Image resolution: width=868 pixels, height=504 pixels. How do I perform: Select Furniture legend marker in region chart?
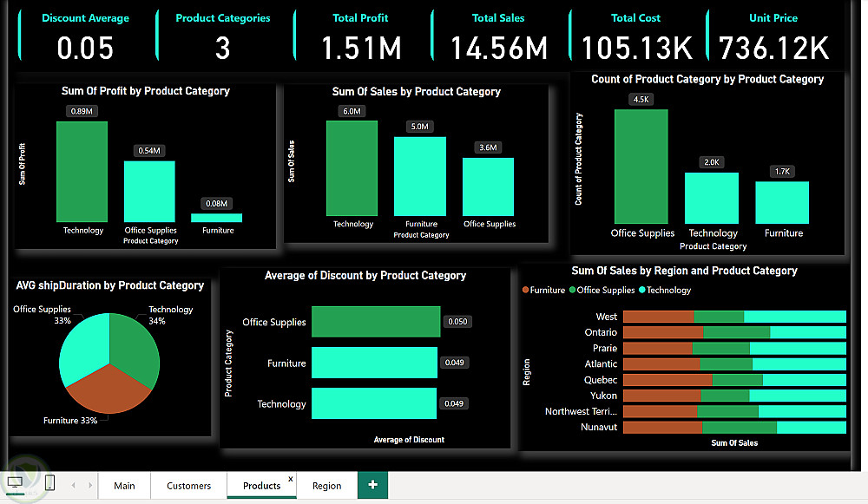tap(525, 290)
